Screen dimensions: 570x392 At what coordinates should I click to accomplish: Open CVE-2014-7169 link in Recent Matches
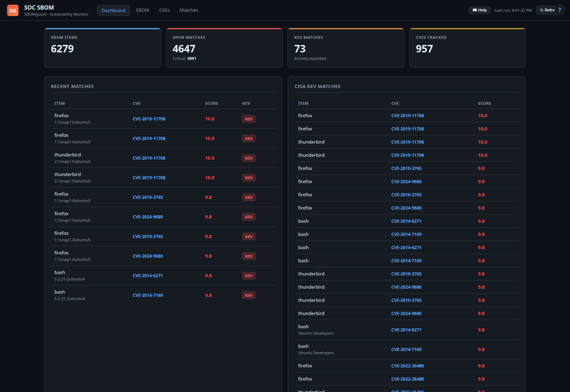click(x=148, y=295)
